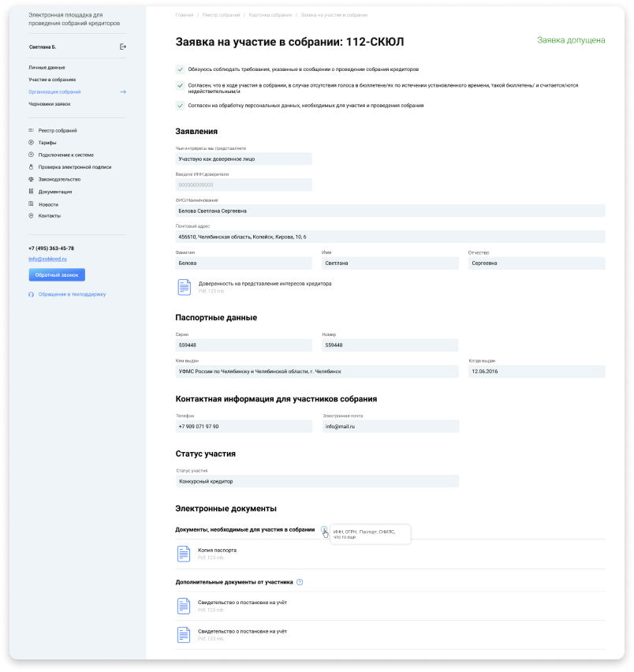Click the logout icon next to Светлана Б.
This screenshot has width=634, height=672.
(122, 46)
